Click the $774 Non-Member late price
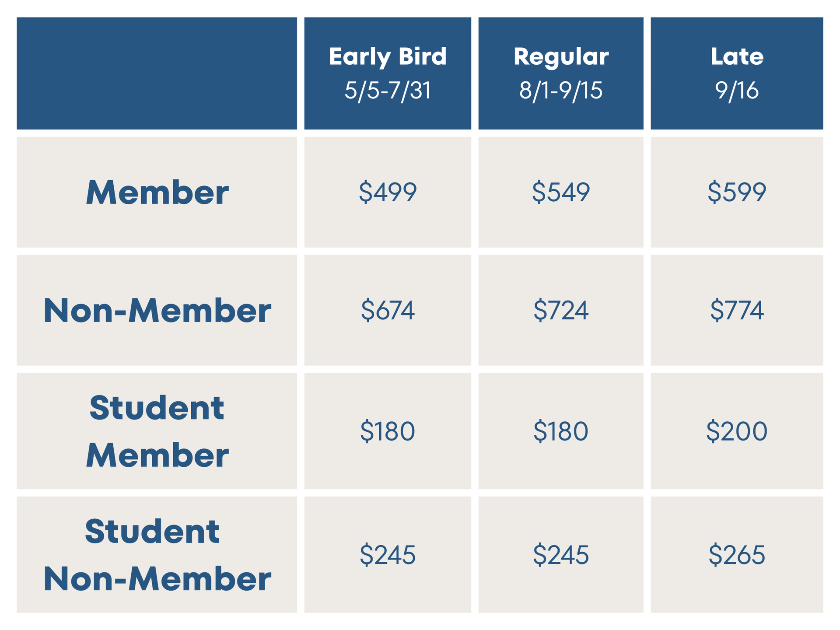Image resolution: width=840 pixels, height=630 pixels. click(737, 310)
